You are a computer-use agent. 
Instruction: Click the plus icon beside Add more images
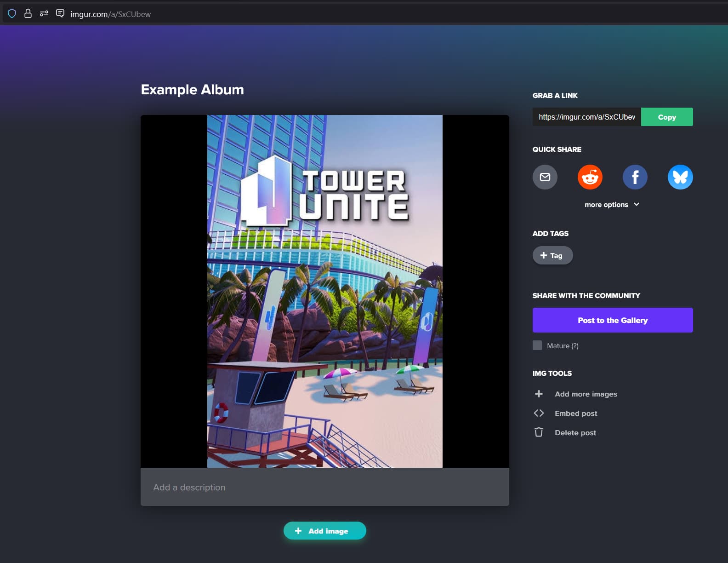[x=539, y=394]
